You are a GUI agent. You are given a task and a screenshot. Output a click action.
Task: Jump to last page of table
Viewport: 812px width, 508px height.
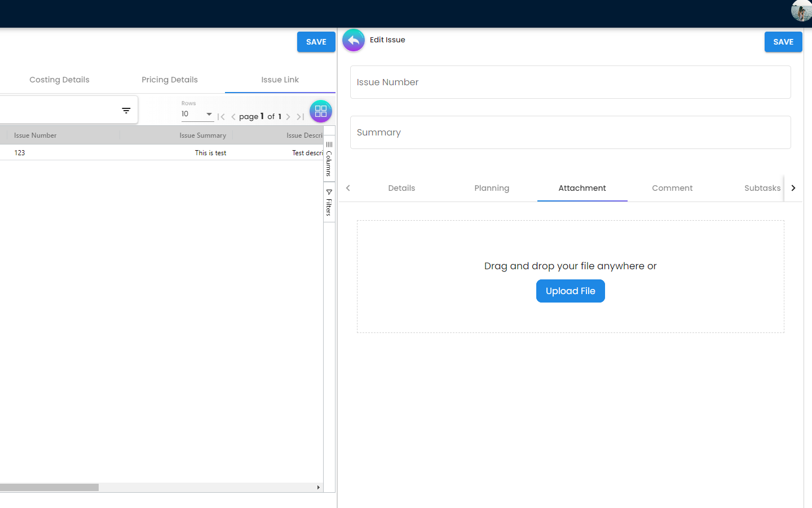tap(301, 117)
